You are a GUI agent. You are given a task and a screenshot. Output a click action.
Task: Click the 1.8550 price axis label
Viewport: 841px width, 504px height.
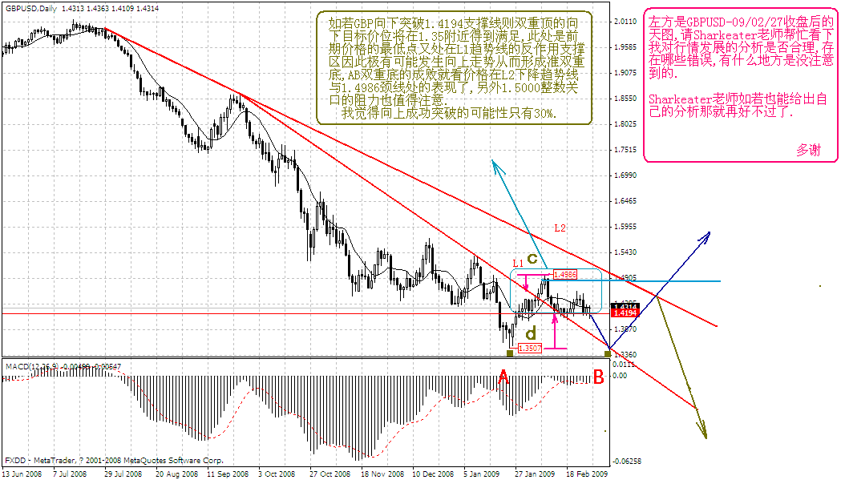click(625, 99)
